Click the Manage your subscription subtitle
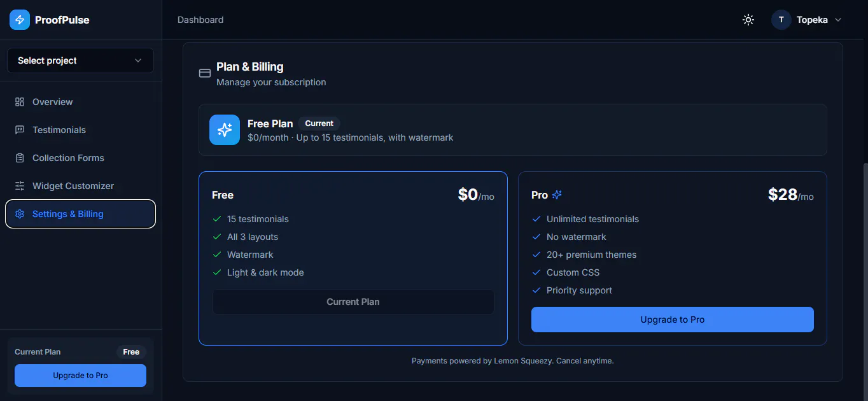This screenshot has height=401, width=868. point(271,82)
